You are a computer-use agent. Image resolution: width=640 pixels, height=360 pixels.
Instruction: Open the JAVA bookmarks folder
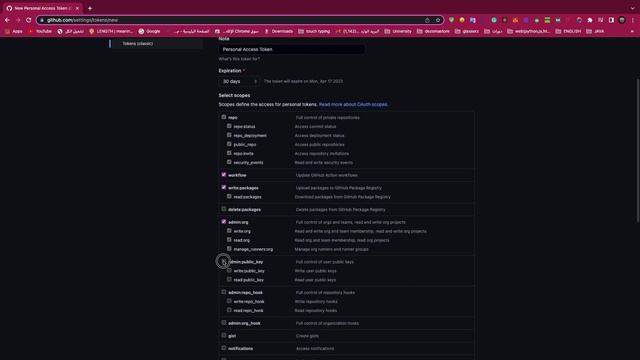[x=595, y=31]
